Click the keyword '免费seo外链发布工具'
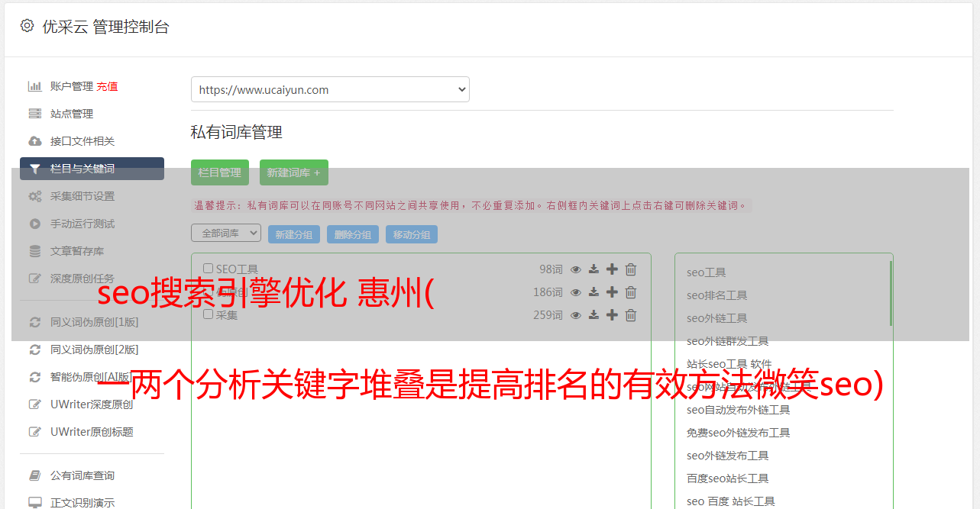This screenshot has width=980, height=509. coord(739,433)
